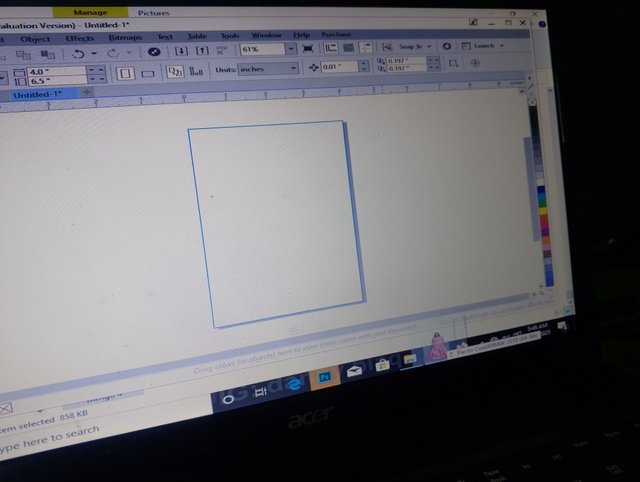Open the Launch application dropdown
The height and width of the screenshot is (482, 640).
tap(482, 46)
